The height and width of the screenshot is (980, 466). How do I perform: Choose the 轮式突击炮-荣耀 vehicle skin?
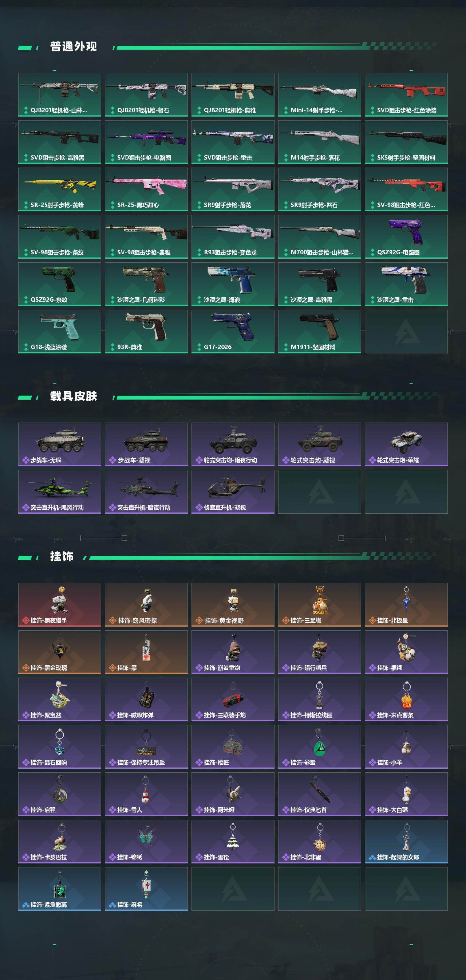(x=406, y=444)
